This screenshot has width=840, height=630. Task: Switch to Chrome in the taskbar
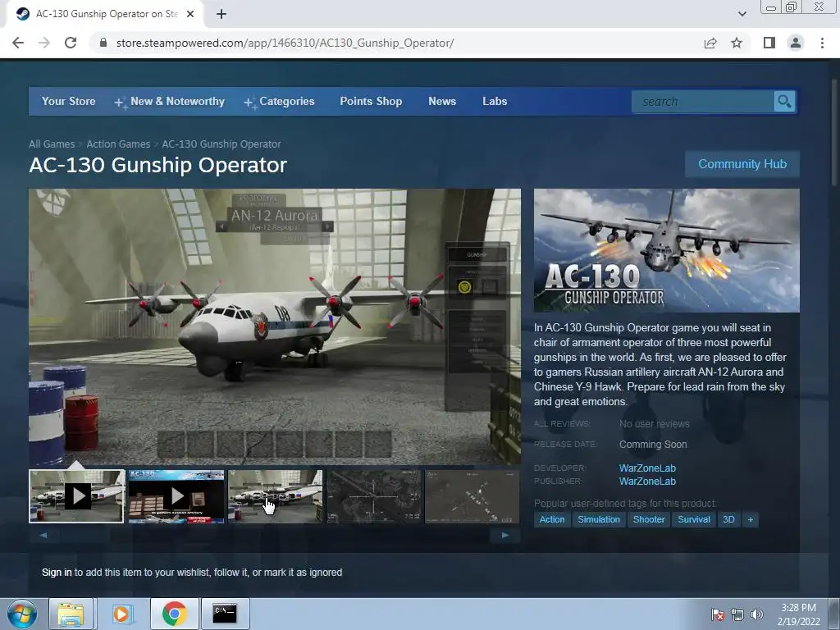point(175,614)
